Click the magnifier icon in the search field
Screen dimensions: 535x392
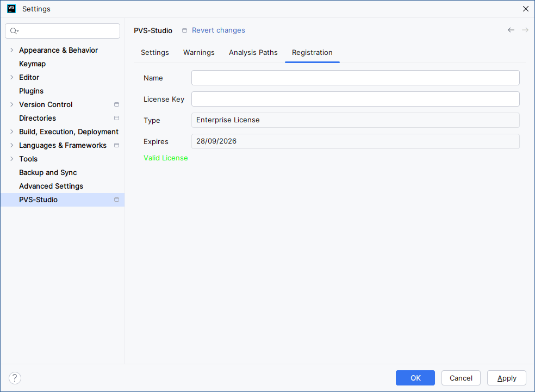point(13,31)
